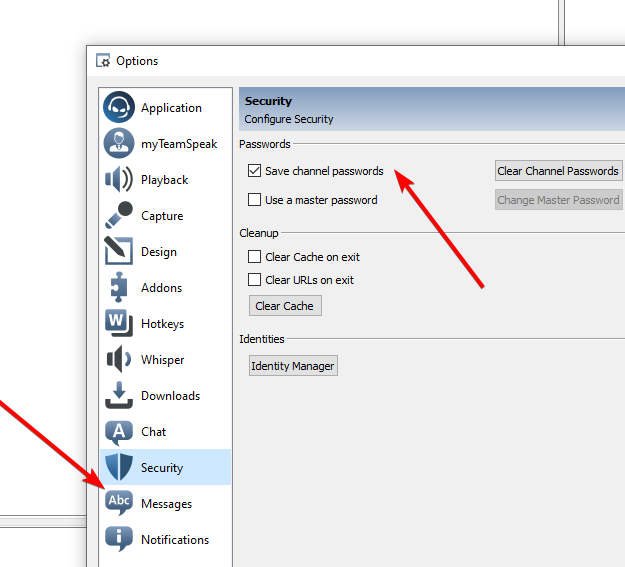Image resolution: width=625 pixels, height=567 pixels.
Task: Select the Whisper speaker icon
Action: [x=119, y=360]
